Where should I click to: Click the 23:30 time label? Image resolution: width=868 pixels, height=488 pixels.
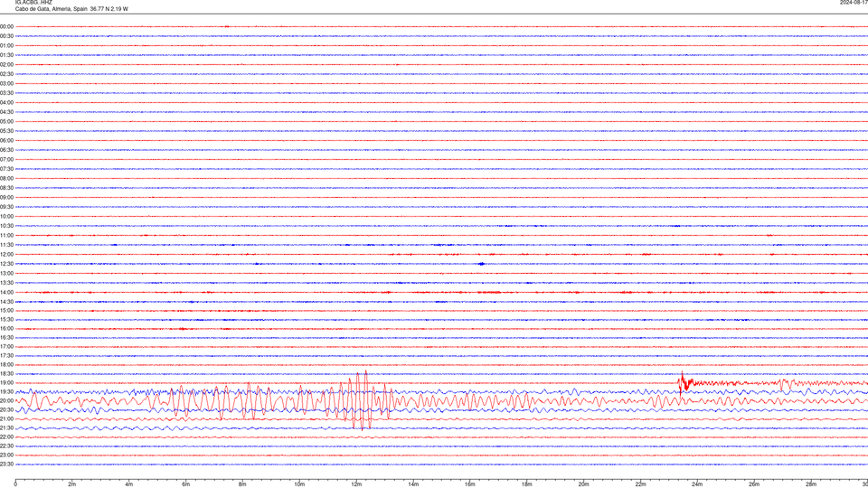coord(6,465)
